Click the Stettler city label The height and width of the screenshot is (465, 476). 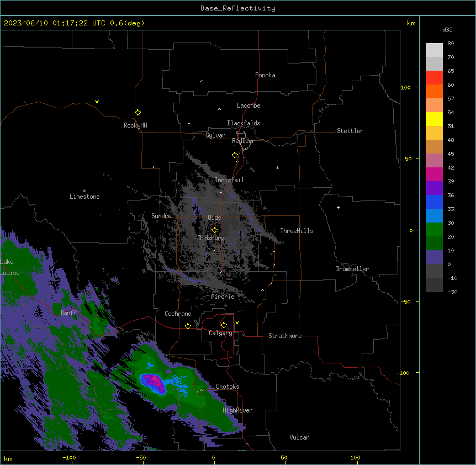pyautogui.click(x=350, y=131)
